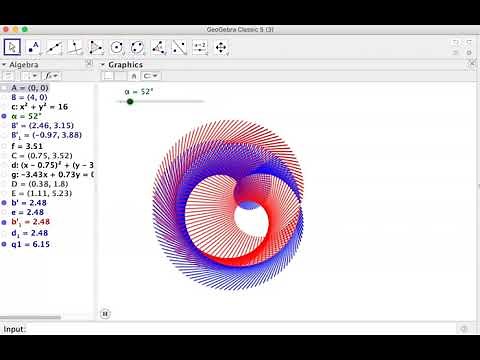Viewport: 480px width, 360px height.
Task: Toggle visibility circle of f = 3.51
Action: (4, 146)
